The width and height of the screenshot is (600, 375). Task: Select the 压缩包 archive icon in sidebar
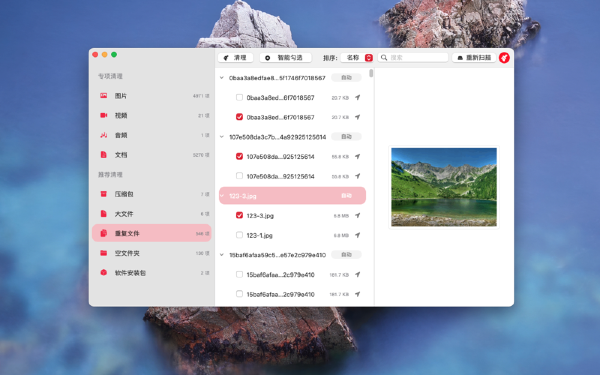click(103, 194)
